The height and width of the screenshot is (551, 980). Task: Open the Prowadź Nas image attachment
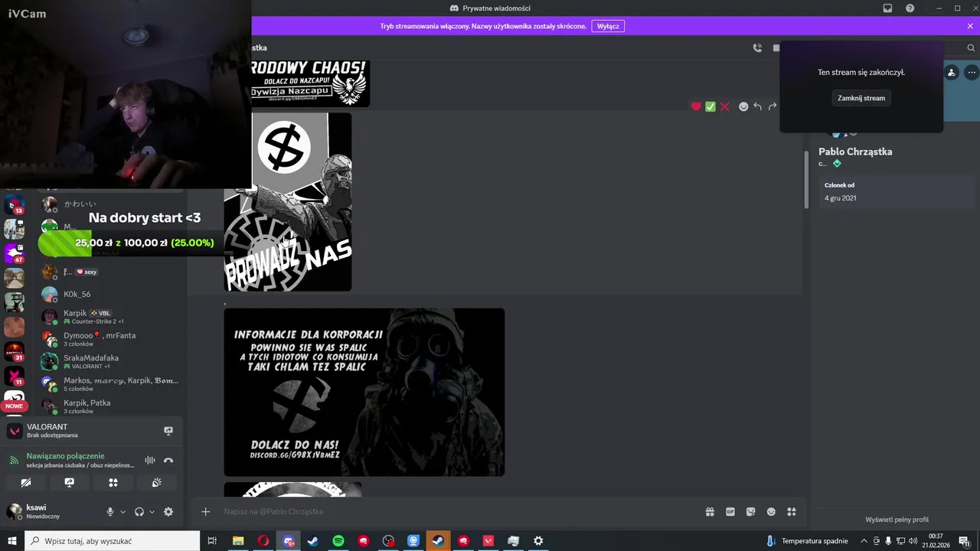(288, 202)
